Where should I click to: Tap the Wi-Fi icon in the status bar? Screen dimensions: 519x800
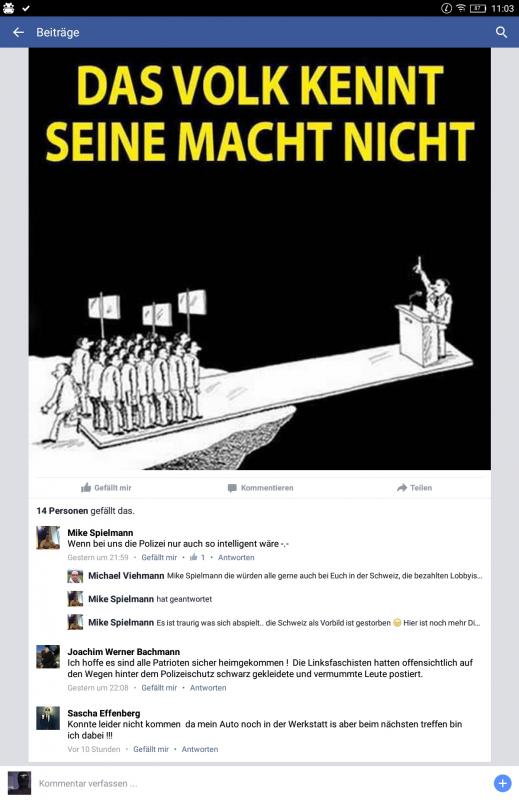(x=461, y=8)
